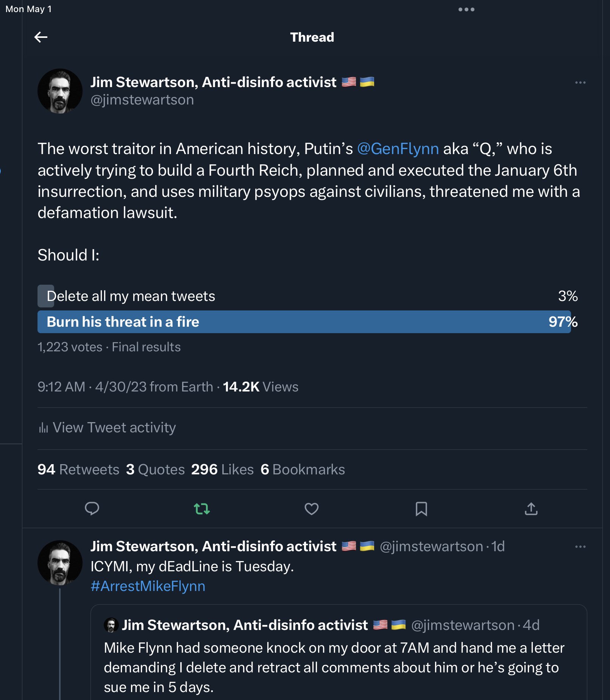This screenshot has height=700, width=610.
Task: Go back using the left arrow
Action: (x=41, y=37)
